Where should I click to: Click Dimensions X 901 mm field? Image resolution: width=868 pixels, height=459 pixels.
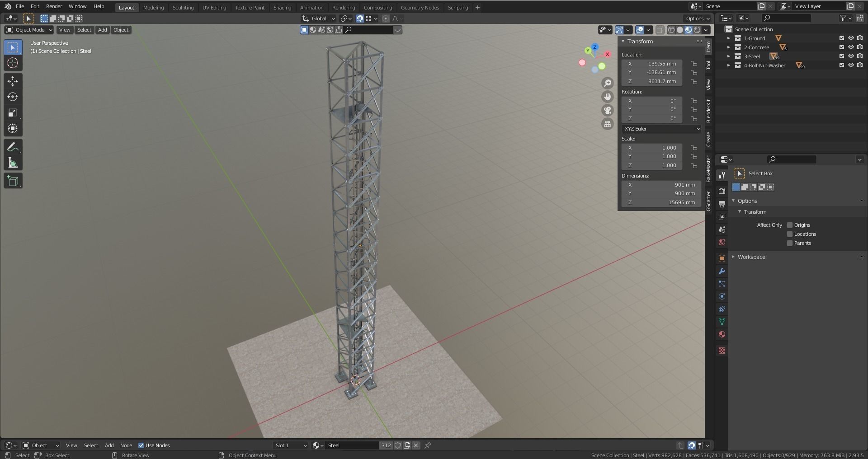pyautogui.click(x=661, y=185)
